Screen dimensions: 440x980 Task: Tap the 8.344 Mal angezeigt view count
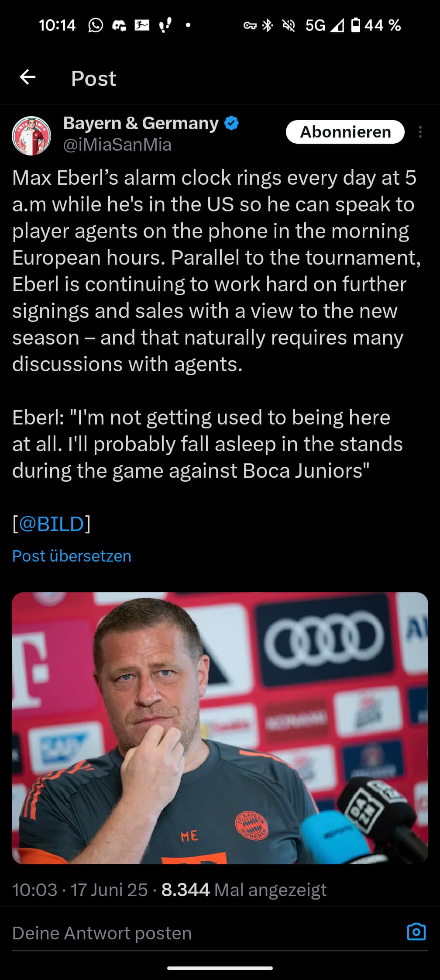pyautogui.click(x=244, y=890)
